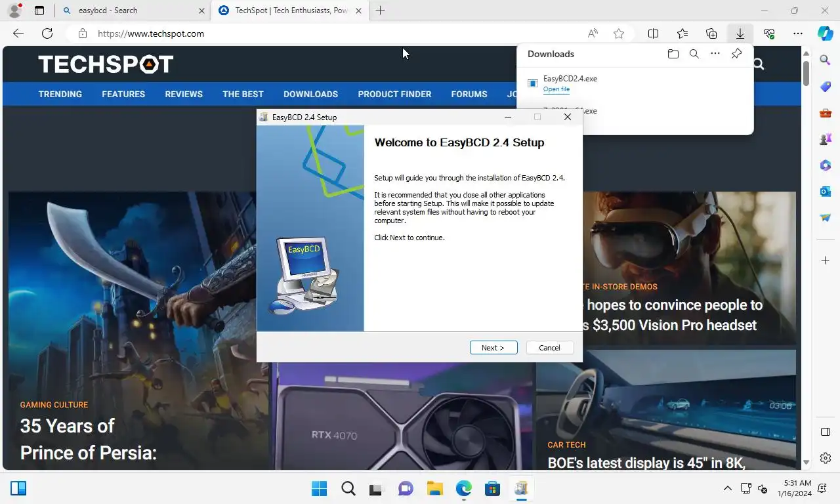Open Edge sidebar Shopping tag icon
Viewport: 840px width, 504px height.
click(x=826, y=87)
